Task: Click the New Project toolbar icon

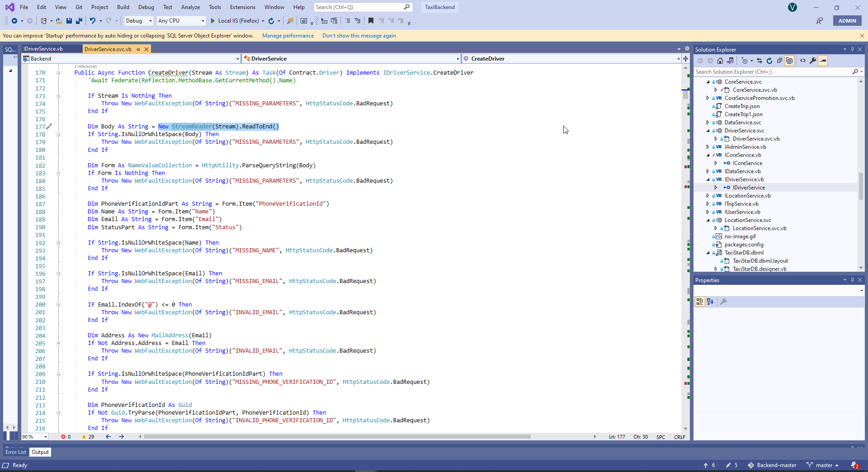Action: [43, 21]
